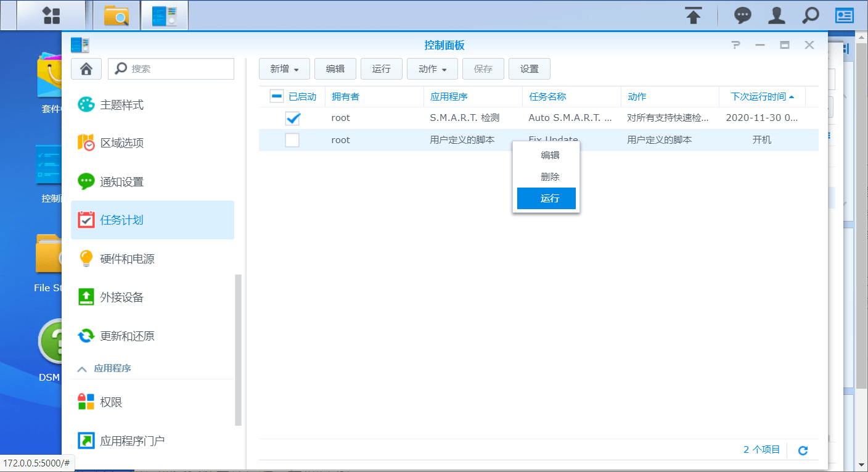This screenshot has height=472, width=868.
Task: Collapse the 应用程序 sidebar section
Action: [x=82, y=368]
